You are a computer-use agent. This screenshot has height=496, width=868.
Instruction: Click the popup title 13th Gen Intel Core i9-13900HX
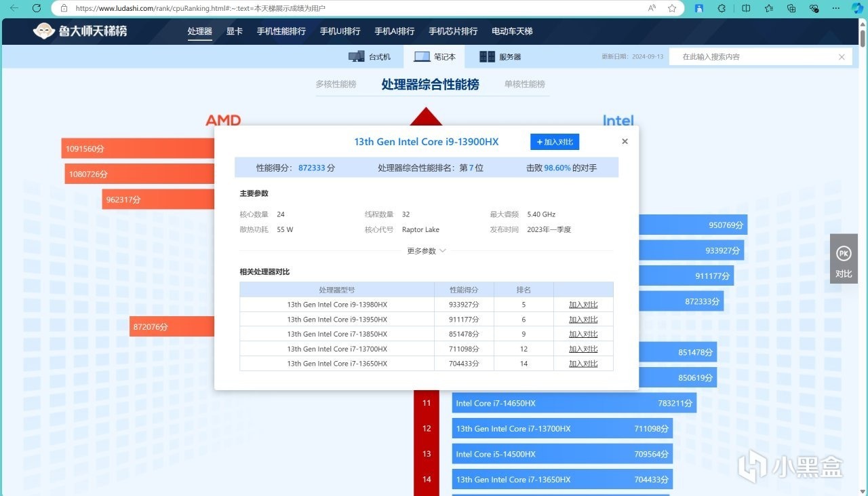[x=426, y=142]
